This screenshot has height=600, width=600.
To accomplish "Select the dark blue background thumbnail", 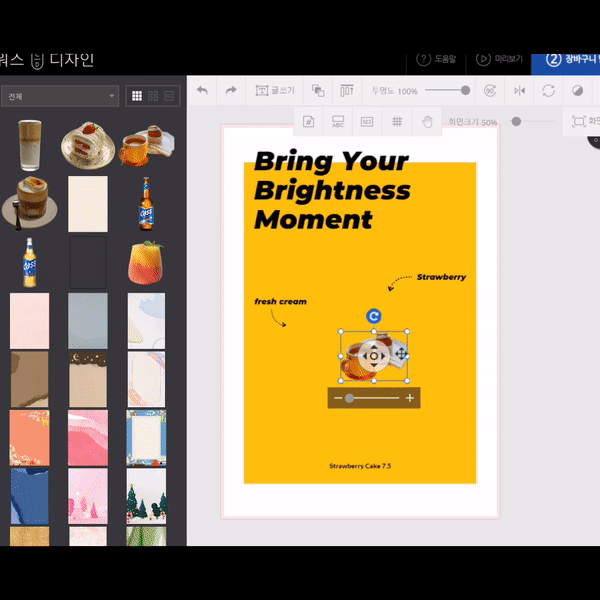I will pos(29,496).
